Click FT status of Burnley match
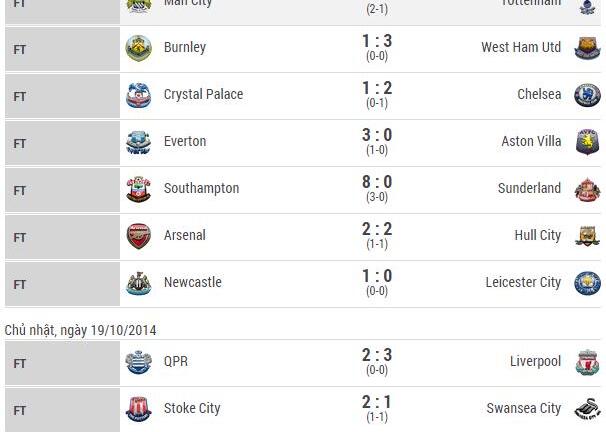Viewport: 606px width, 432px height. click(x=20, y=49)
